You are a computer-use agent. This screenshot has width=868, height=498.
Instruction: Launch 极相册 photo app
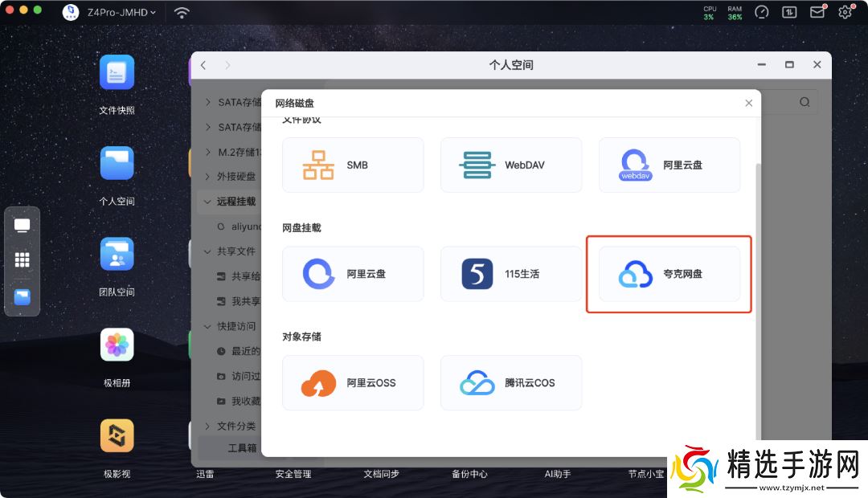pyautogui.click(x=117, y=345)
